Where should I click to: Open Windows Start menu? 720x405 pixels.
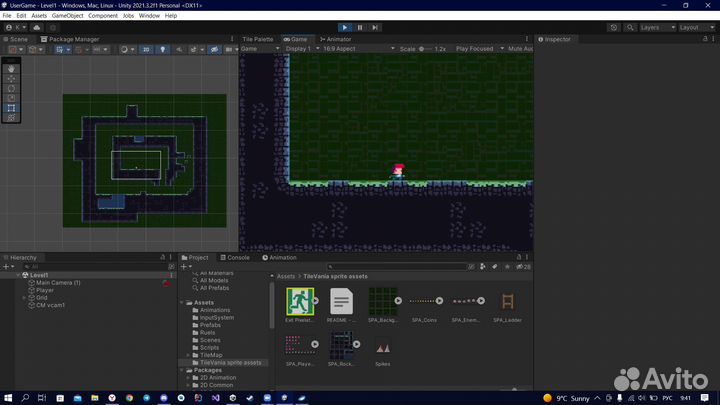click(8, 398)
